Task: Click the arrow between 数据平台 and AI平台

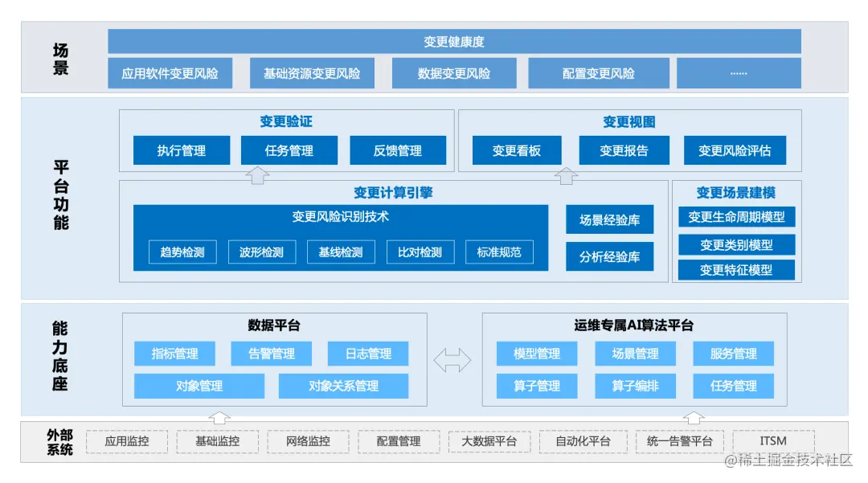Action: (x=452, y=358)
